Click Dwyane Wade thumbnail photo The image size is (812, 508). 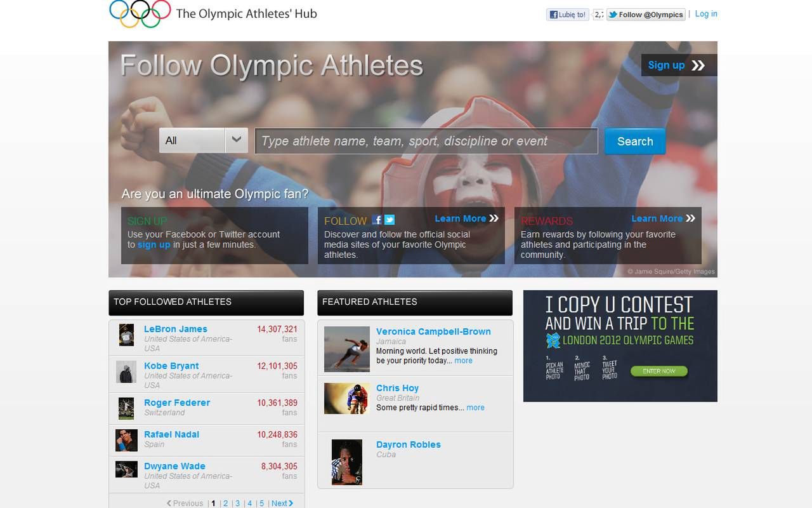click(x=126, y=469)
